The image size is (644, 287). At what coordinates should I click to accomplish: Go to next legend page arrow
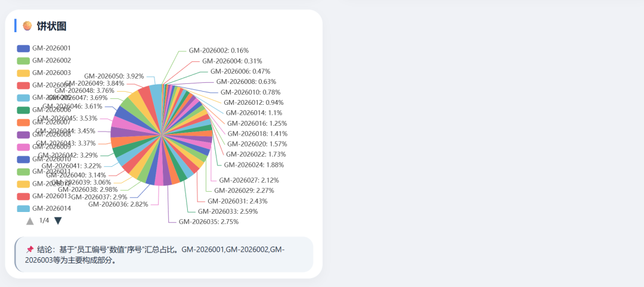58,221
